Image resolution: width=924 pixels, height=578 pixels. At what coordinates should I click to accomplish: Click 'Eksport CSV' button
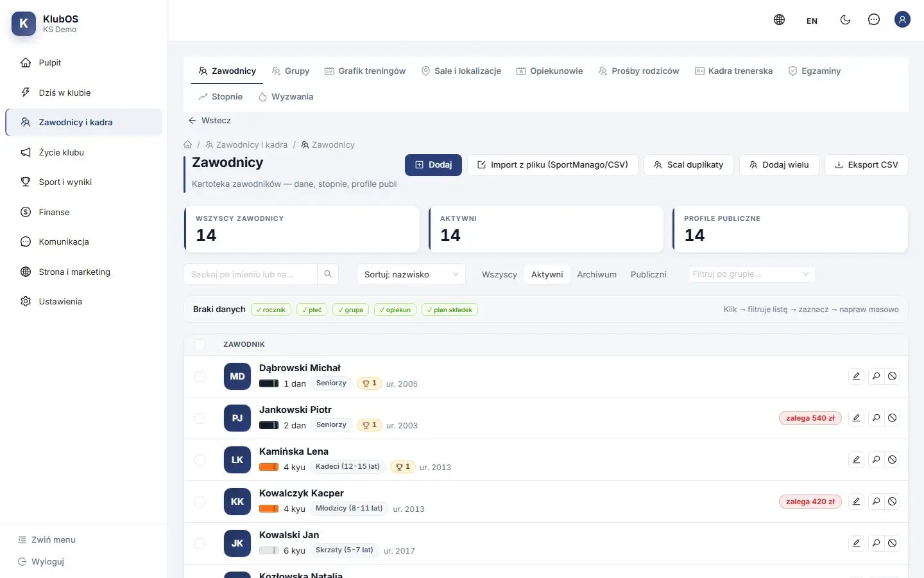click(x=866, y=165)
